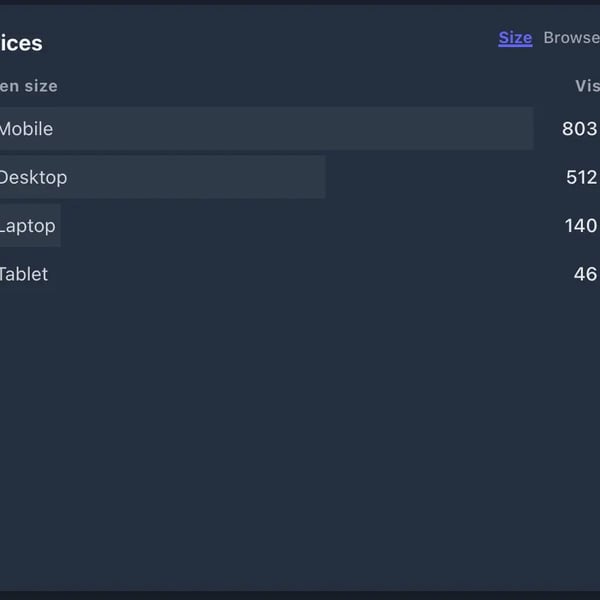The height and width of the screenshot is (600, 600).
Task: Switch to the Browser tab
Action: (572, 38)
